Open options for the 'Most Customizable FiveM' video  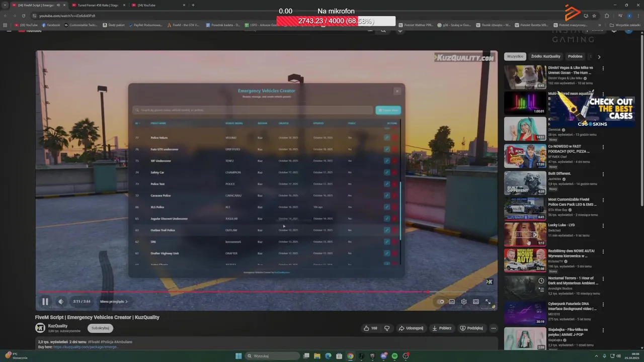pyautogui.click(x=603, y=200)
